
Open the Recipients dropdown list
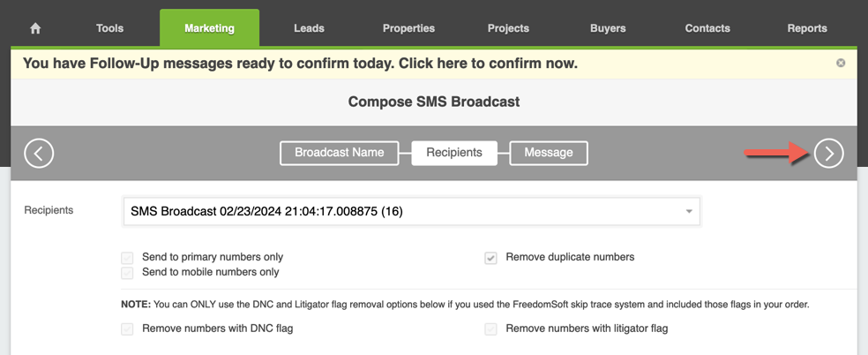tap(411, 211)
